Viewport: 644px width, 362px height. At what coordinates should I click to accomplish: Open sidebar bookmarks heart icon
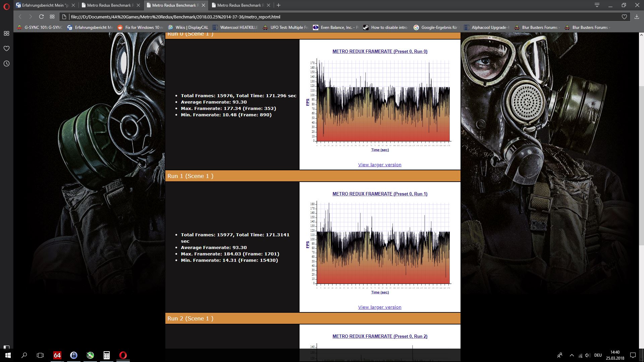[x=6, y=49]
